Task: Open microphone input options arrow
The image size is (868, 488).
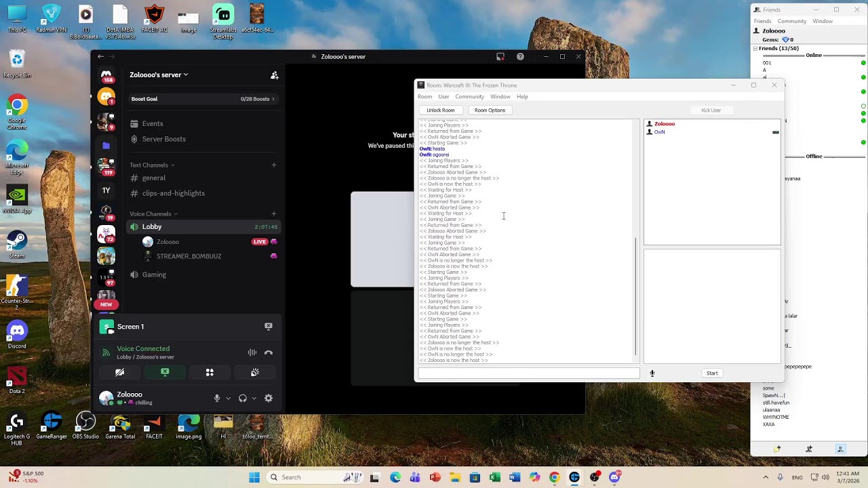Action: [228, 399]
